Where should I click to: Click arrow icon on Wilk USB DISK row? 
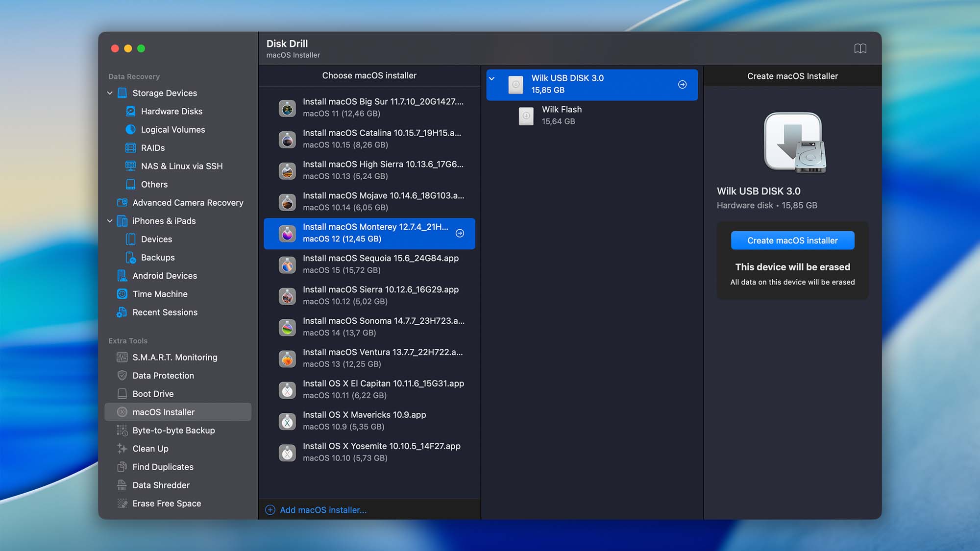click(x=682, y=85)
